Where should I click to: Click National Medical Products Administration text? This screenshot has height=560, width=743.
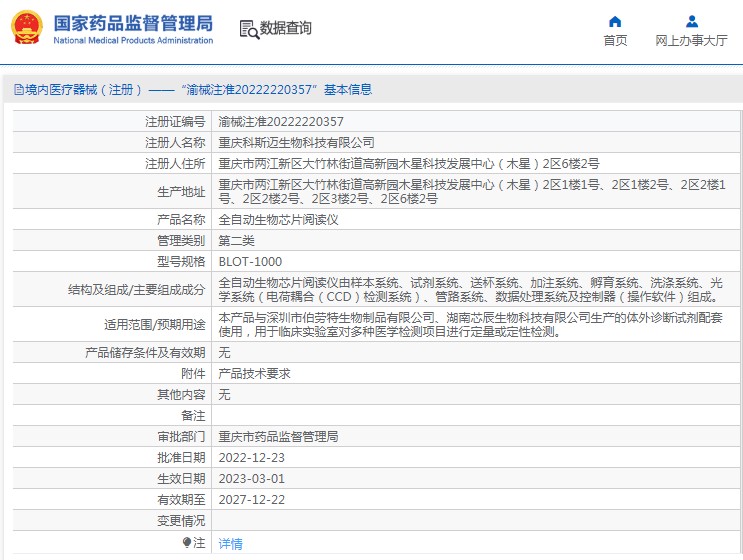coord(133,41)
